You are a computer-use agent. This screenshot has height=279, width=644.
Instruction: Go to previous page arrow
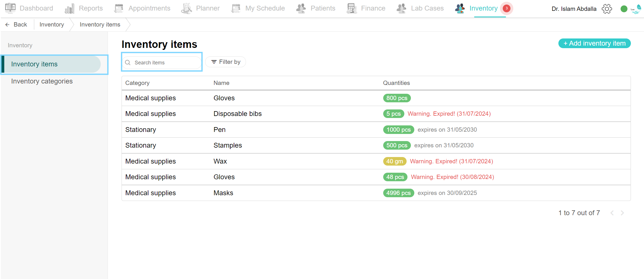pos(612,213)
